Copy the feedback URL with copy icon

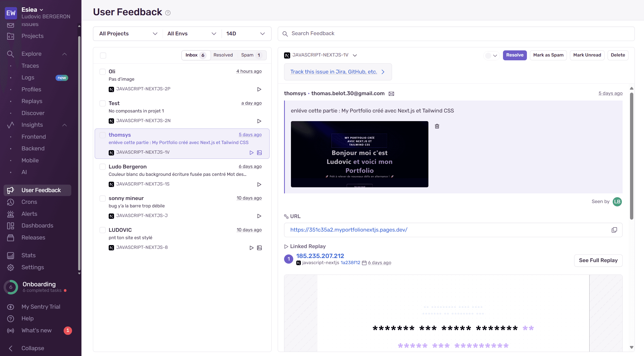pos(614,230)
